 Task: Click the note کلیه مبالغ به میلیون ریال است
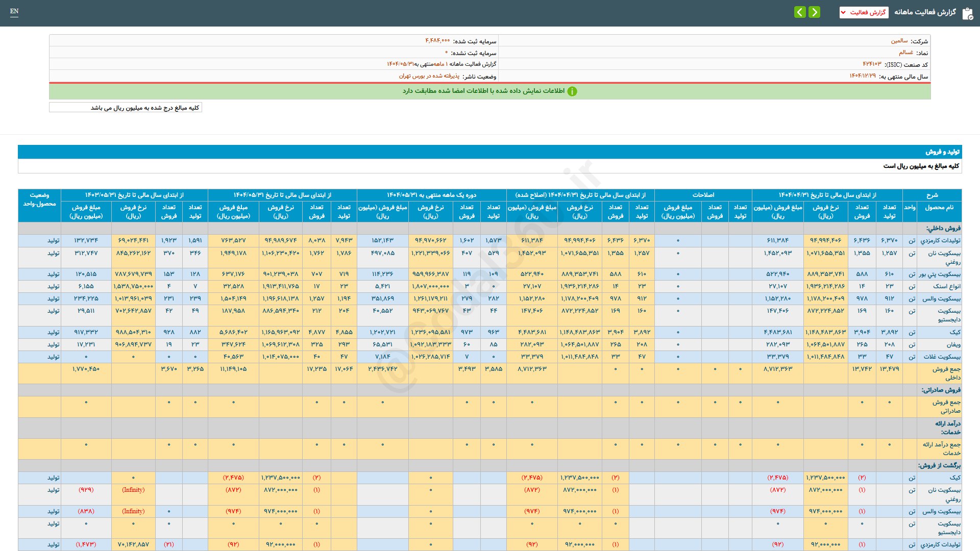(x=921, y=166)
